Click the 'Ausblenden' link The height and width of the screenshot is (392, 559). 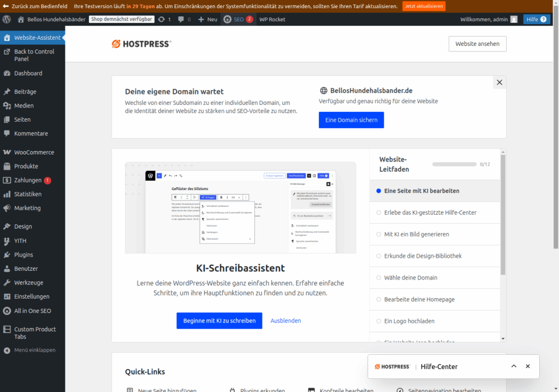point(286,320)
